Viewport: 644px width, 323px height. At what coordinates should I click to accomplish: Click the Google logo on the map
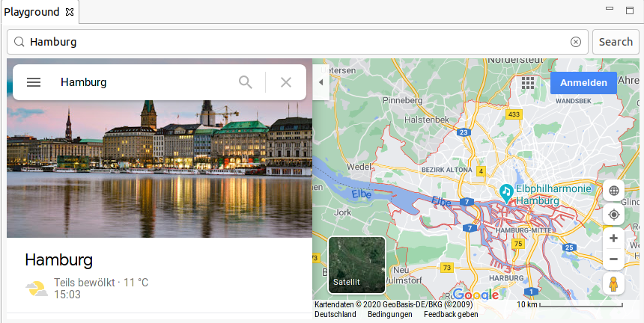click(476, 295)
